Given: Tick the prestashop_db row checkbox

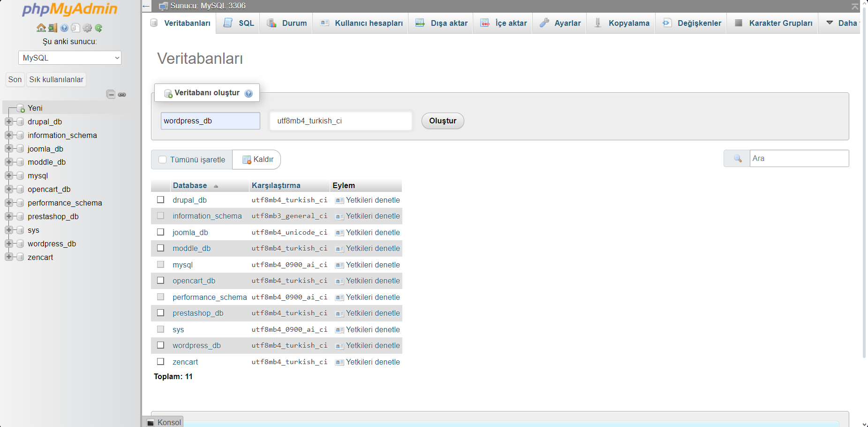Looking at the screenshot, I should point(161,313).
